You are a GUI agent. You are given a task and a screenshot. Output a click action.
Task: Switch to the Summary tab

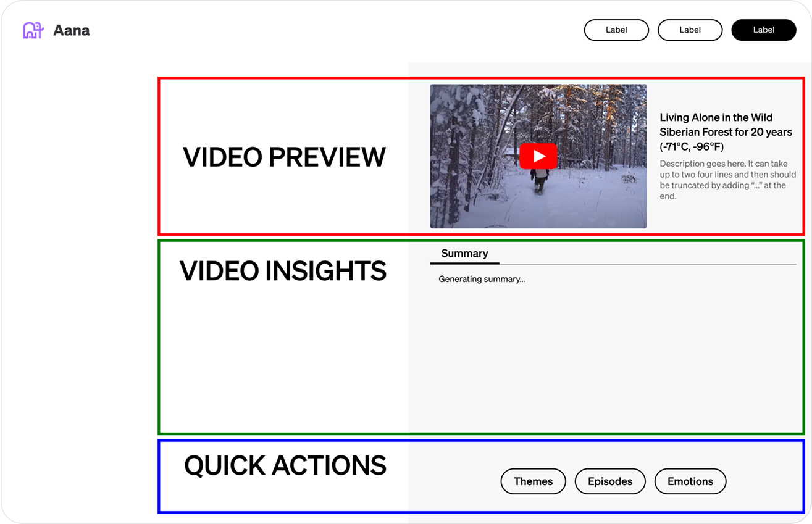point(464,254)
